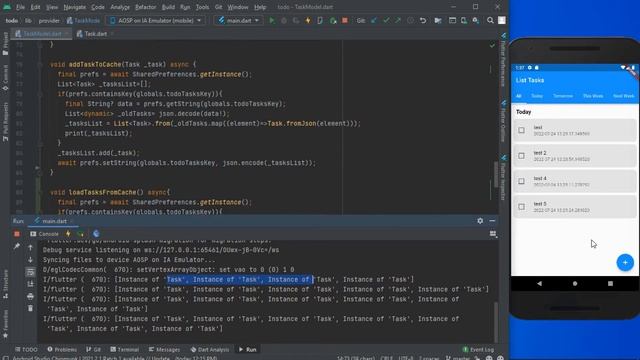This screenshot has width=640, height=360.
Task: Check the checkbox for task 'test 5'
Action: (x=521, y=207)
